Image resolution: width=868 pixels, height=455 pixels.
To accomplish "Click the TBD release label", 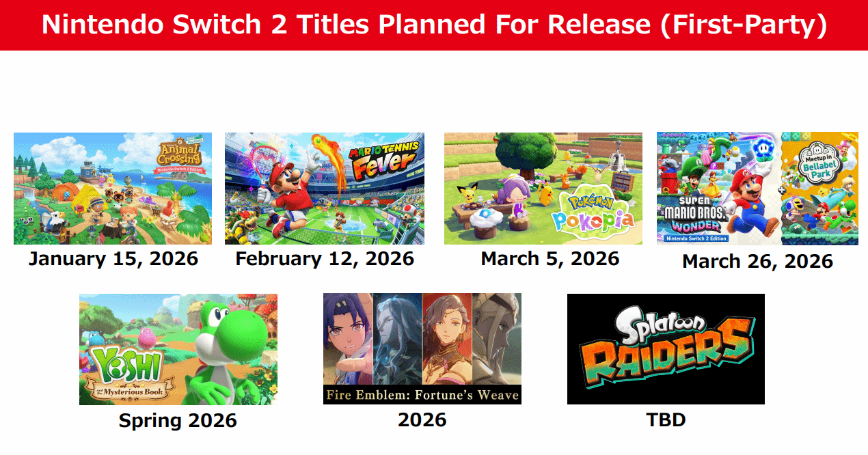I will pyautogui.click(x=666, y=419).
